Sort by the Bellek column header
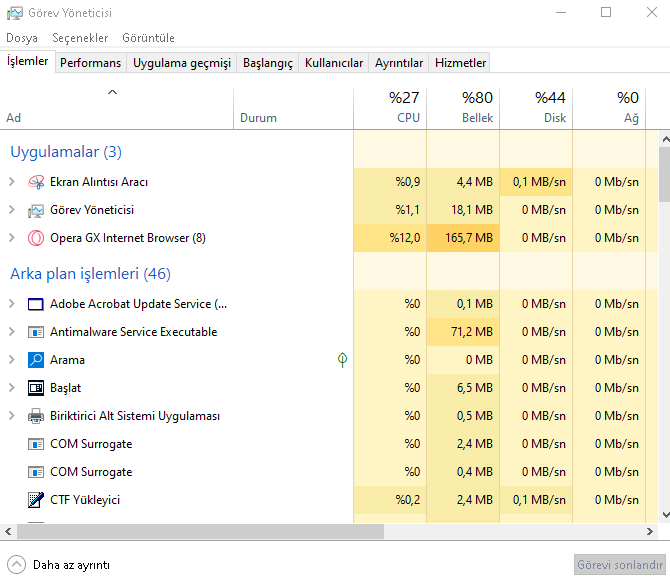 (x=463, y=109)
